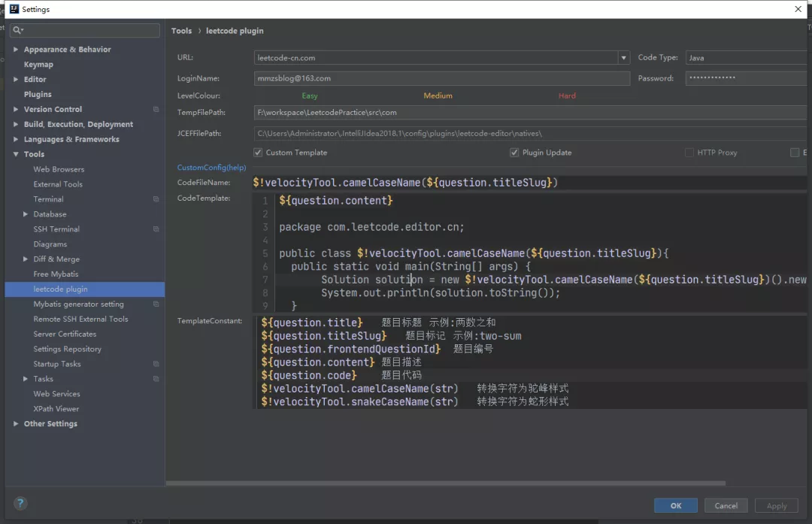Uncheck the Custom Template checkbox
Screen dimensions: 812x524
pos(256,152)
